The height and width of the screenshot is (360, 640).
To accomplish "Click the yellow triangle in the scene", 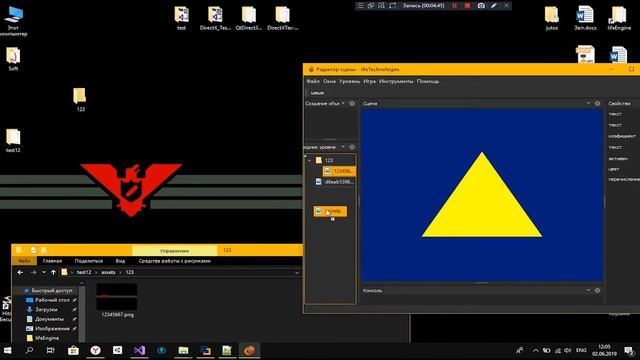I will tap(482, 204).
